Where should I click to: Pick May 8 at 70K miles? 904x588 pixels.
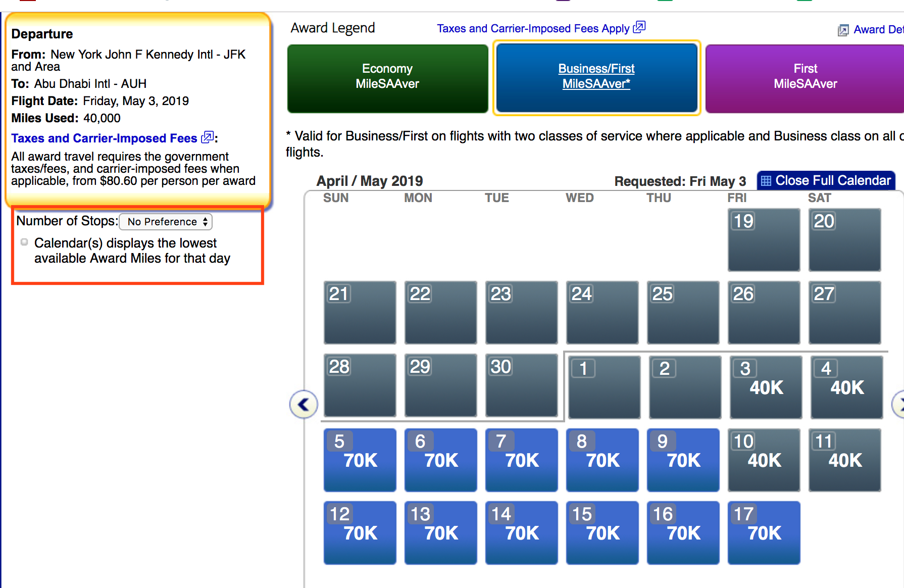(602, 460)
